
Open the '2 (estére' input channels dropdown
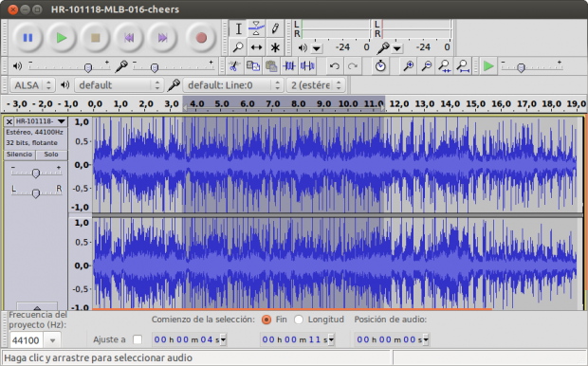click(x=316, y=85)
